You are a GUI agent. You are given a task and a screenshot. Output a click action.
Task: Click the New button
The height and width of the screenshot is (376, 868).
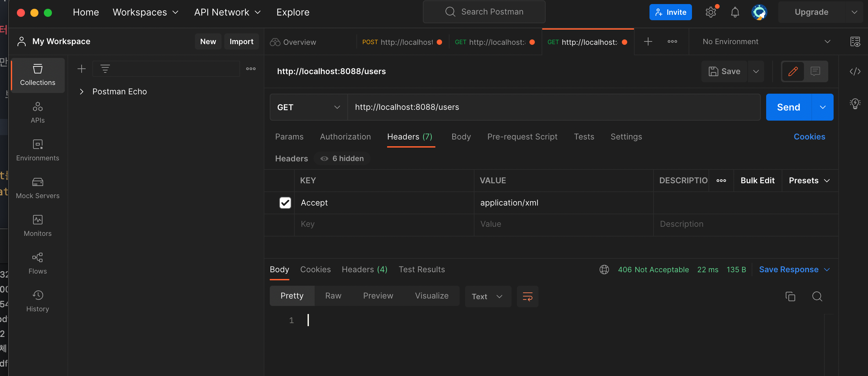208,41
